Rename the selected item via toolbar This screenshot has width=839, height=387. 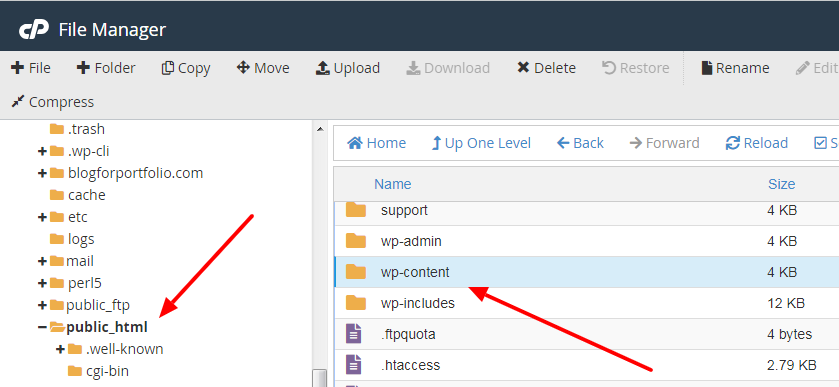point(735,68)
